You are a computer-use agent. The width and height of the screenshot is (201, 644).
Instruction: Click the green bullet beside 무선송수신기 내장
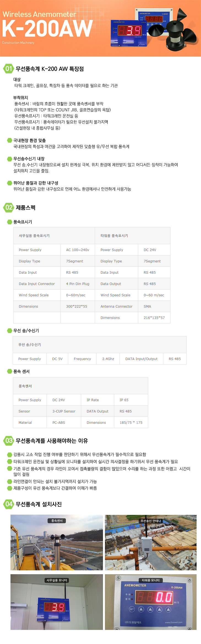(10, 159)
